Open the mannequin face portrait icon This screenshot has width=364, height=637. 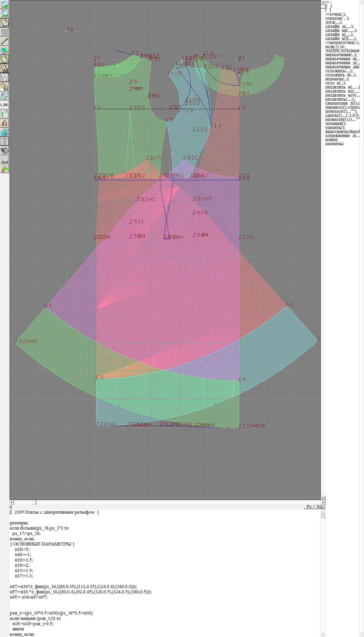point(5,123)
